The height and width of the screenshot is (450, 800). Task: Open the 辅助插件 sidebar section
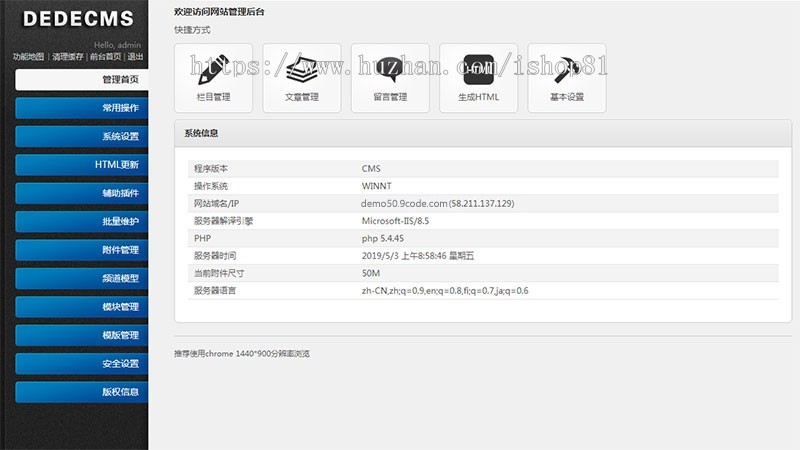click(x=82, y=193)
